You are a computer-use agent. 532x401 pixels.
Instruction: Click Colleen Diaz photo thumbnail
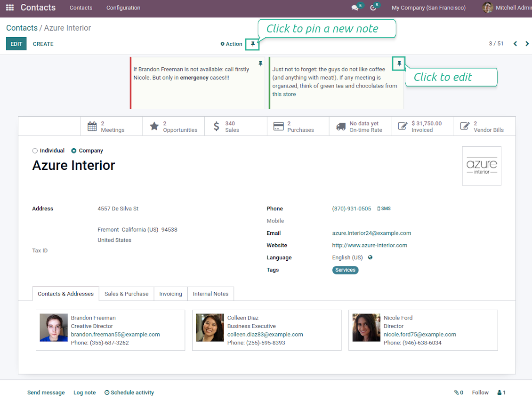[x=210, y=328]
